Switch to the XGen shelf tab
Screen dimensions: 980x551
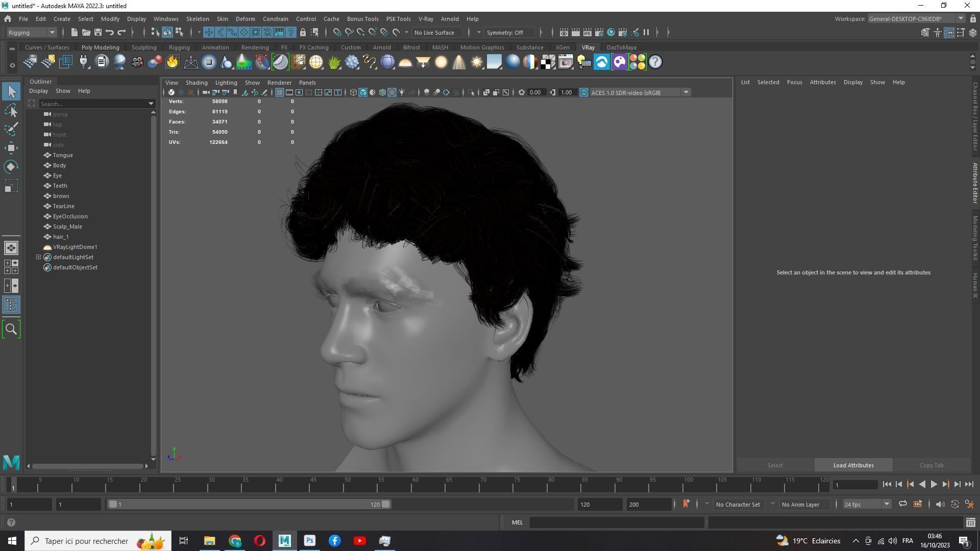562,47
